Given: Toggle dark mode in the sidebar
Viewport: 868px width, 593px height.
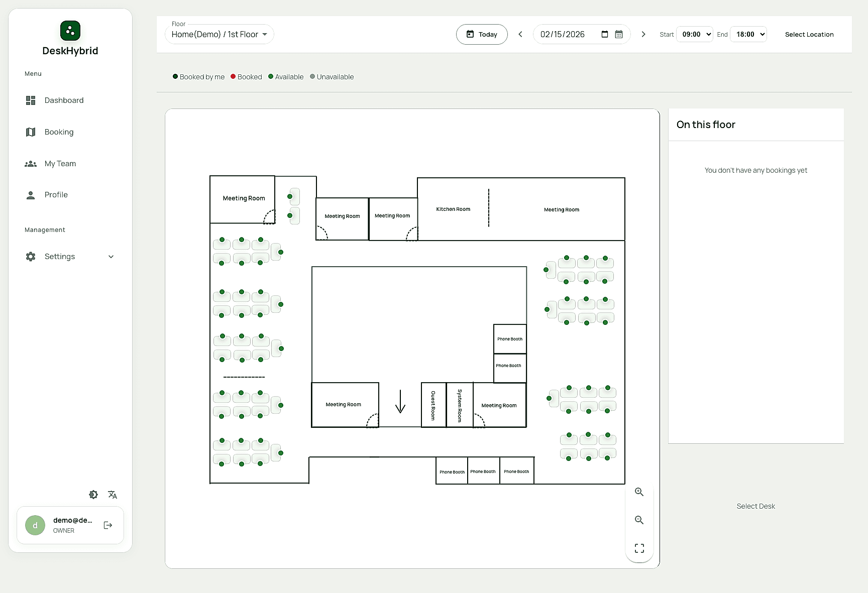Looking at the screenshot, I should (x=93, y=495).
